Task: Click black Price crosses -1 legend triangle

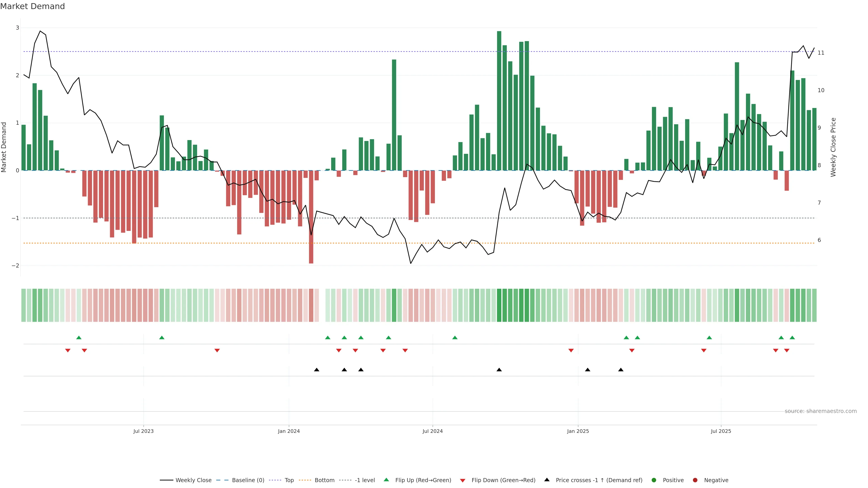Action: pyautogui.click(x=547, y=480)
